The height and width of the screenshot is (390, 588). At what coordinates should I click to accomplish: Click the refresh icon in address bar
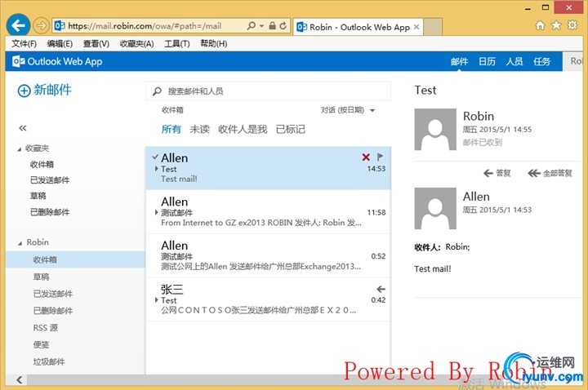(283, 25)
